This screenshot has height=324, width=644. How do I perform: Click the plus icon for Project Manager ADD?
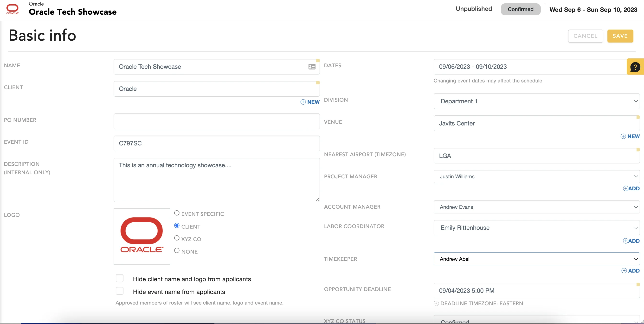pyautogui.click(x=625, y=188)
